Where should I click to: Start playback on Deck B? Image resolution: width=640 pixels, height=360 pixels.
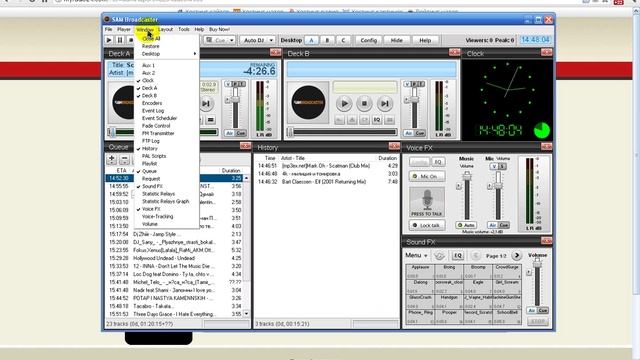click(x=344, y=104)
